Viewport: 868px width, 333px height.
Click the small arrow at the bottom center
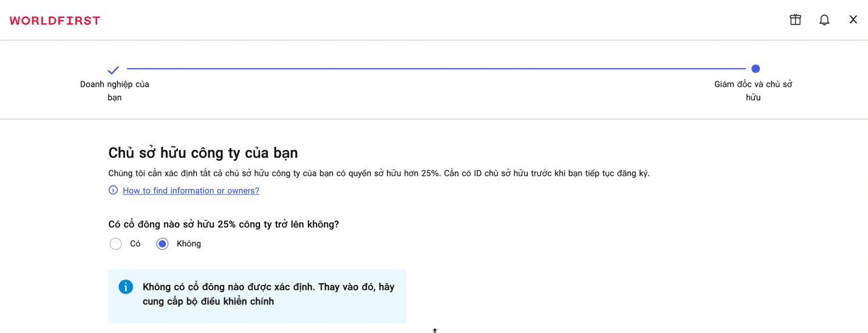(435, 330)
